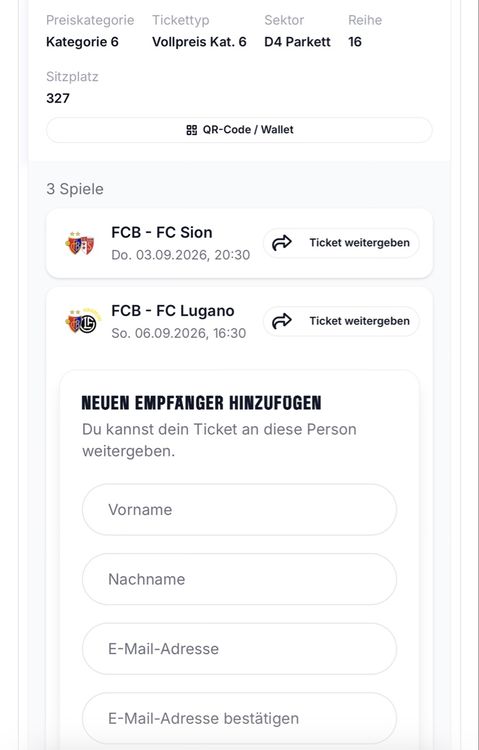Image resolution: width=479 pixels, height=750 pixels.
Task: Click the 3 Spiele section heading
Action: click(75, 189)
